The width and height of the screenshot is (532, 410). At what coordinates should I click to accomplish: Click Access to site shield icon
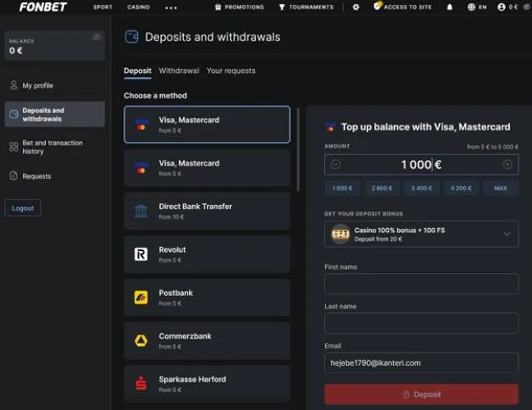click(378, 6)
